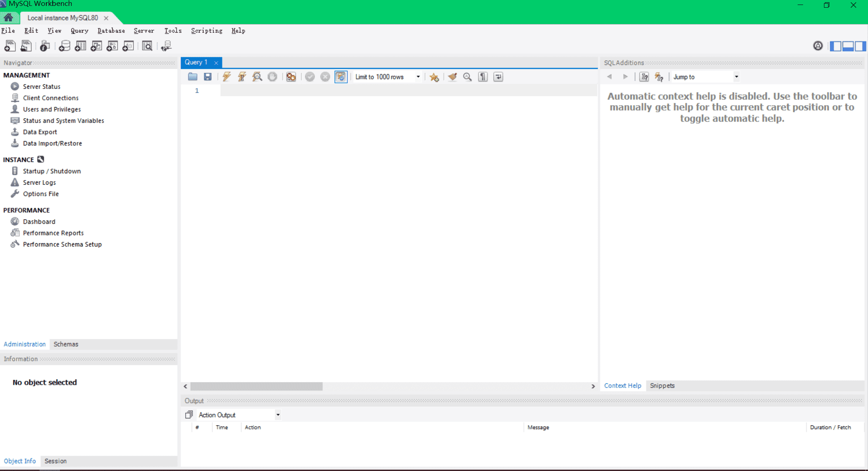Open the table data search tool
868x471 pixels.
click(x=147, y=46)
